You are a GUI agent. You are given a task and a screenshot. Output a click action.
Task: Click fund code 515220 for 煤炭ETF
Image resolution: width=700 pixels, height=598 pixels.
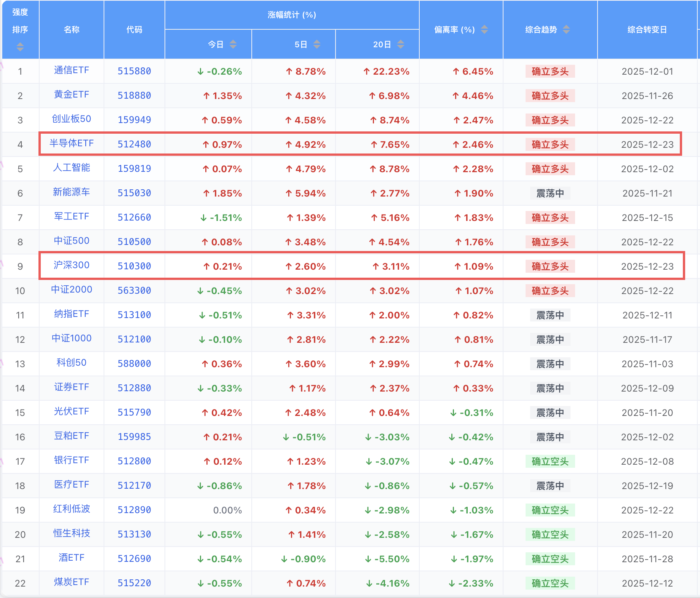point(134,583)
